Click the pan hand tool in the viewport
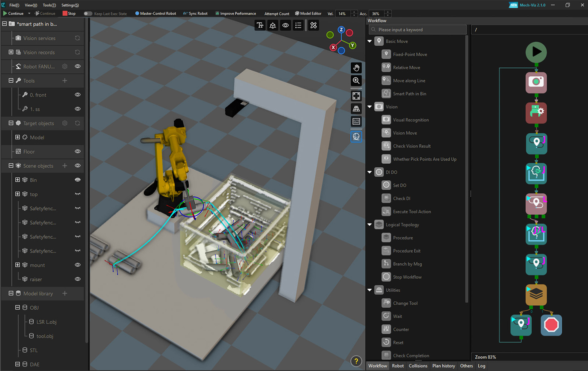This screenshot has width=588, height=371. click(356, 68)
